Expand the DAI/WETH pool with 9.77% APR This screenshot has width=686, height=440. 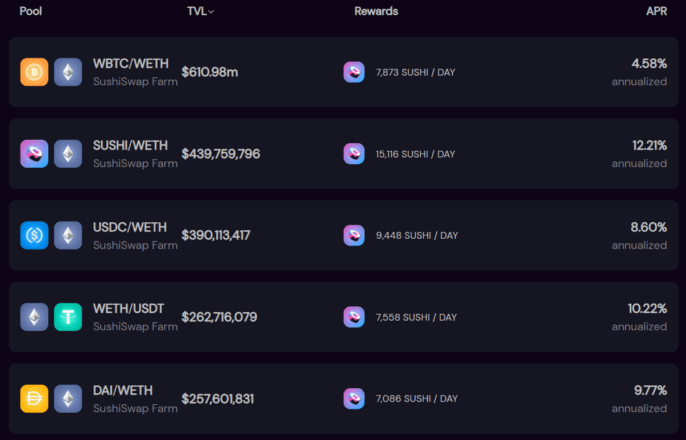pyautogui.click(x=343, y=399)
